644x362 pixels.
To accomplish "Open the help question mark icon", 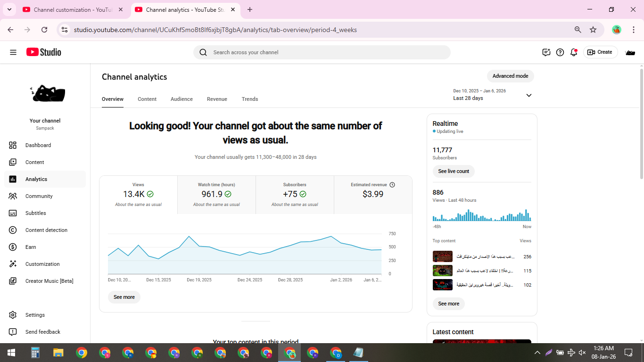I will pos(560,52).
